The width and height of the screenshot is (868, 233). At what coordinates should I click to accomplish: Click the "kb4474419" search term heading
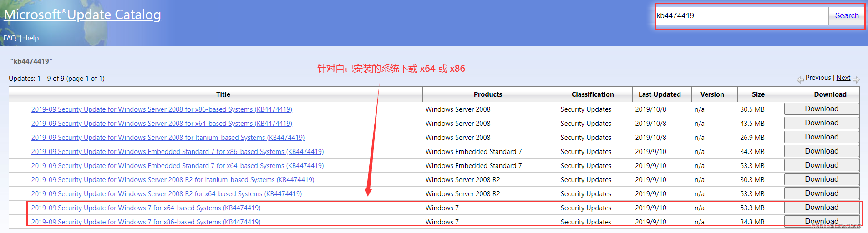point(31,61)
